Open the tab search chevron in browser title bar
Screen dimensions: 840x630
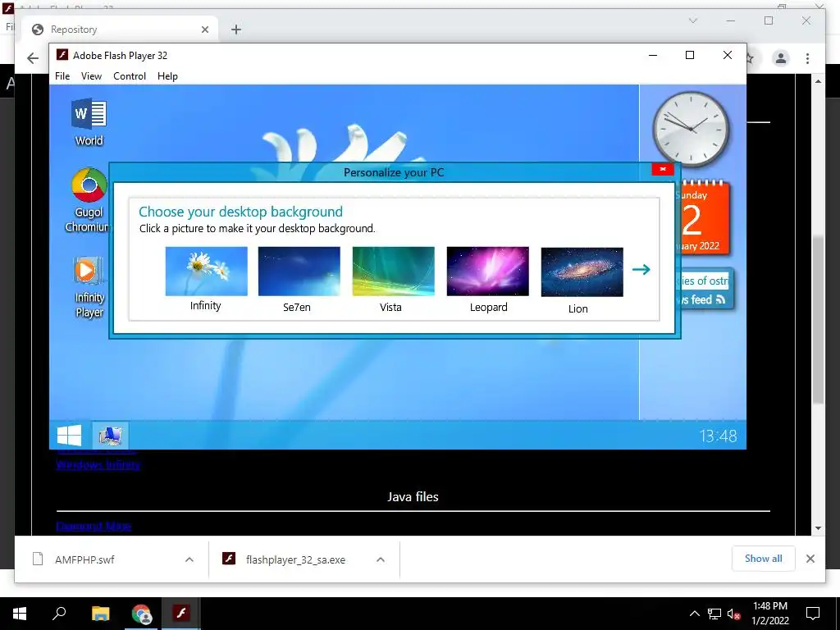click(692, 21)
